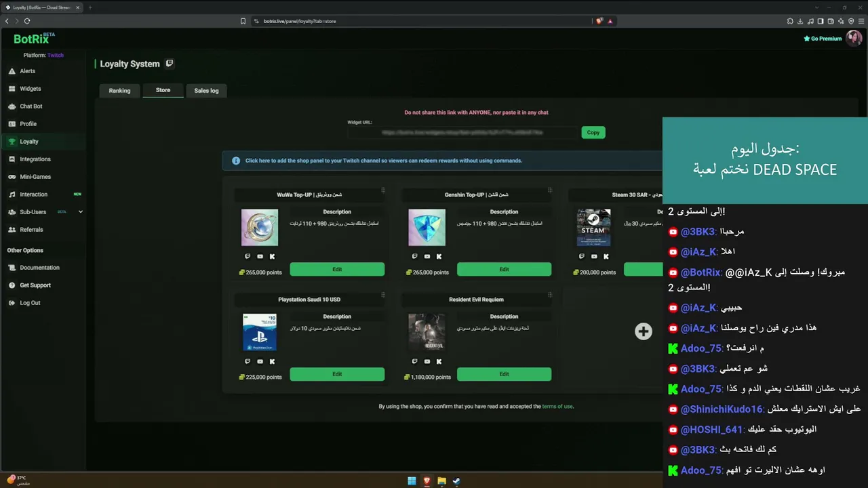This screenshot has width=868, height=488.
Task: Copy the widget URL
Action: 593,133
